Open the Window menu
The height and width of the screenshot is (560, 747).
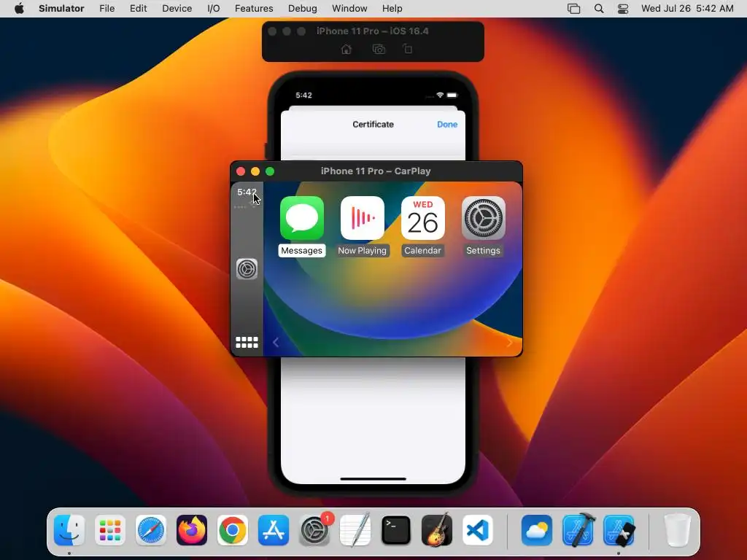coord(349,9)
